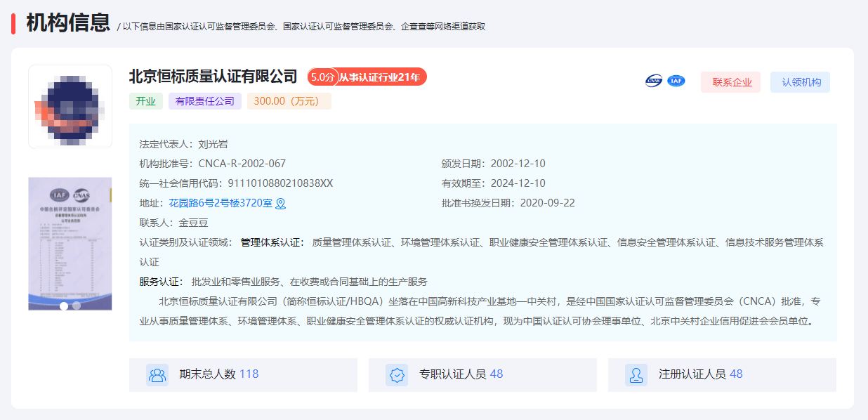The height and width of the screenshot is (420, 868).
Task: Click the 注册认证人员 48 statistic
Action: 722,374
